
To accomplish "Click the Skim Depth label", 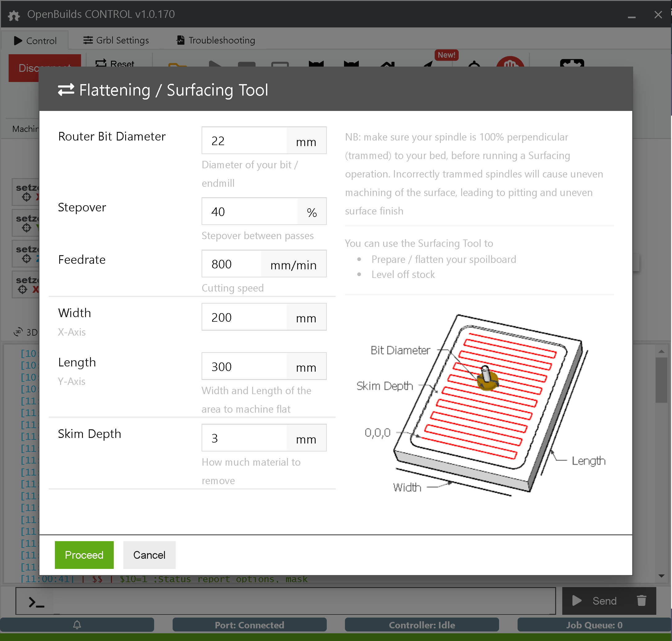I will (90, 434).
